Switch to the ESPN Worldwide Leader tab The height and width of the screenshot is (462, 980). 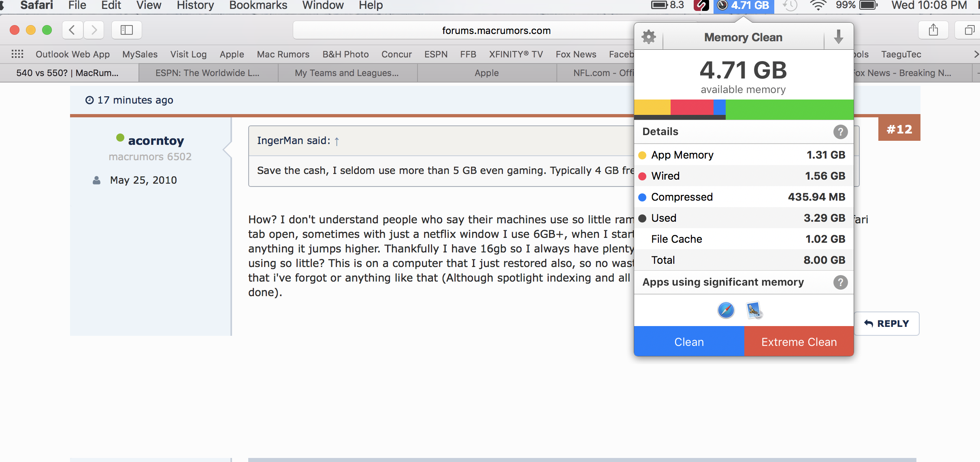point(208,73)
